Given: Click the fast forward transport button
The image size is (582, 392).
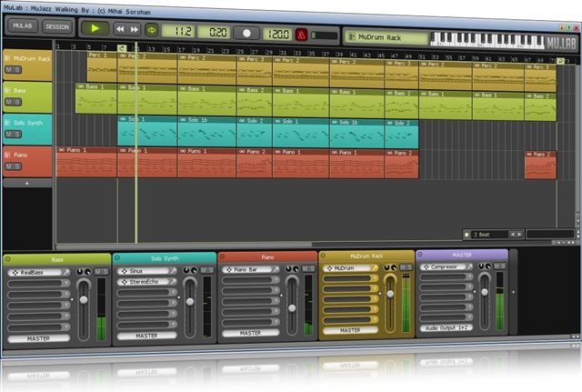Looking at the screenshot, I should 135,29.
